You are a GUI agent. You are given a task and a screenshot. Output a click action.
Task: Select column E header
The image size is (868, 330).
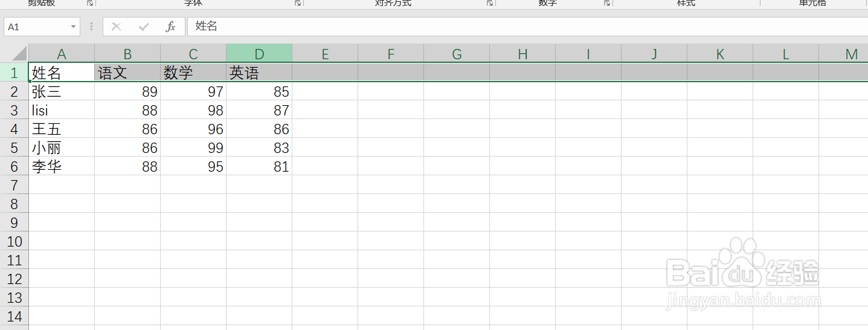click(x=325, y=54)
